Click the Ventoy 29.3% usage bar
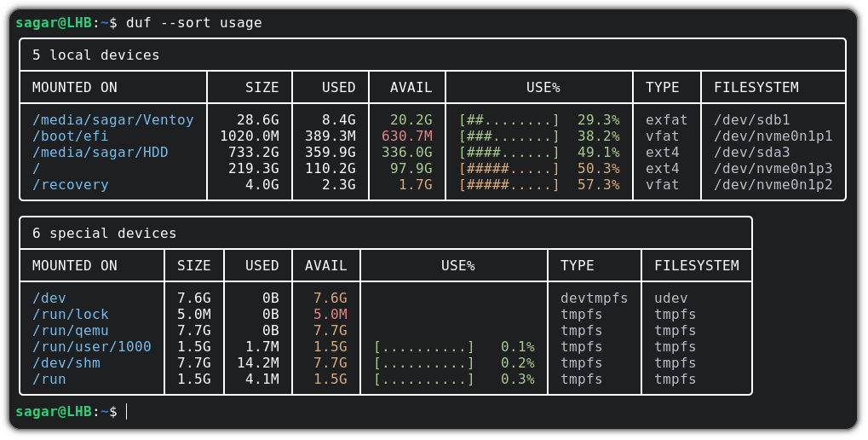This screenshot has width=868, height=440. pos(509,120)
